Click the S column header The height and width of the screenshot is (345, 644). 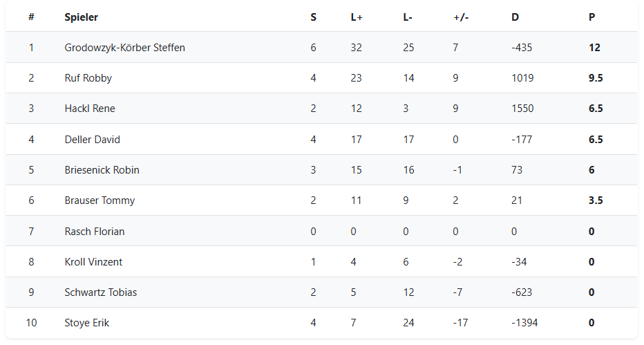pos(314,17)
